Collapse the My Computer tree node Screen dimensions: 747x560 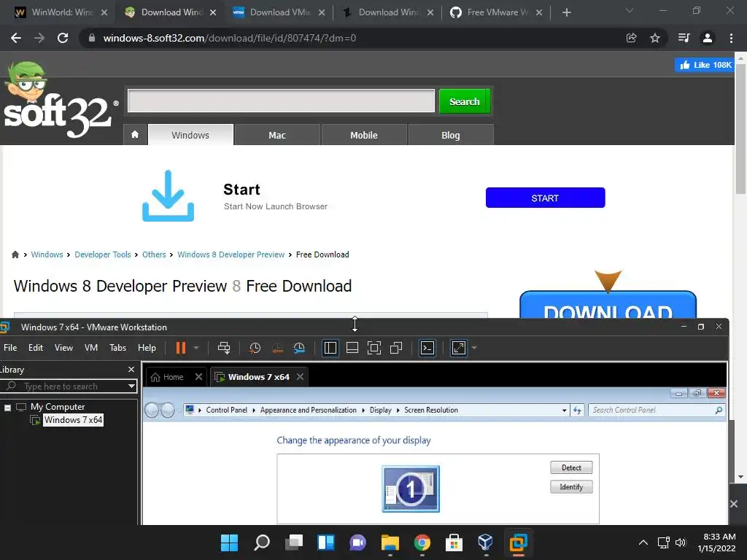(7, 407)
